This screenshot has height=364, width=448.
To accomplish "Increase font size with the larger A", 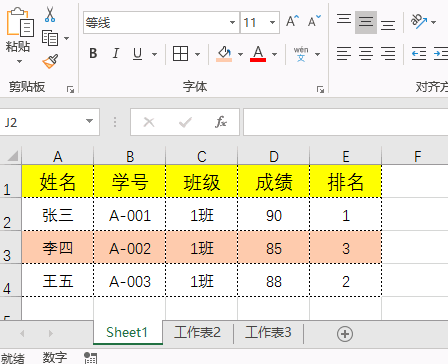I will 292,21.
